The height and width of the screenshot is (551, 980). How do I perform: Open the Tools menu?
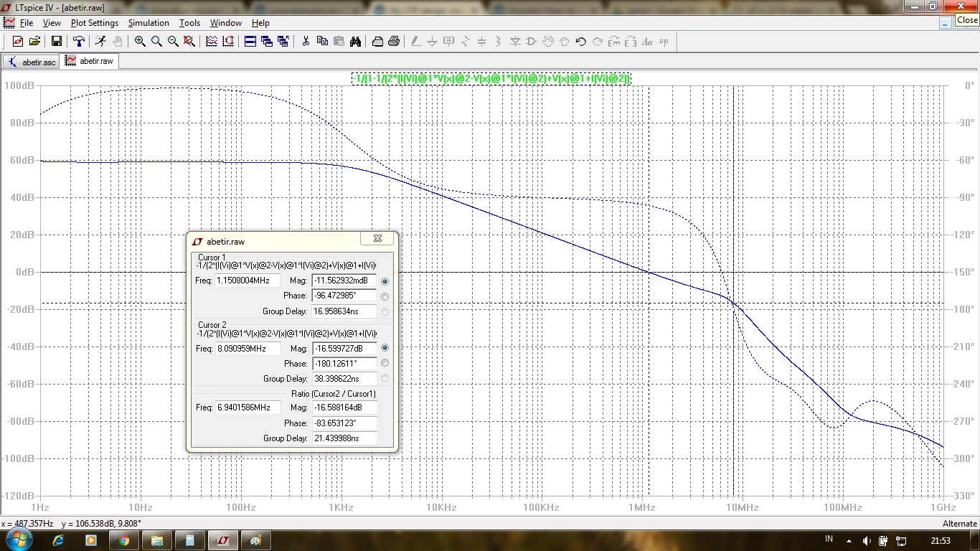click(x=189, y=23)
